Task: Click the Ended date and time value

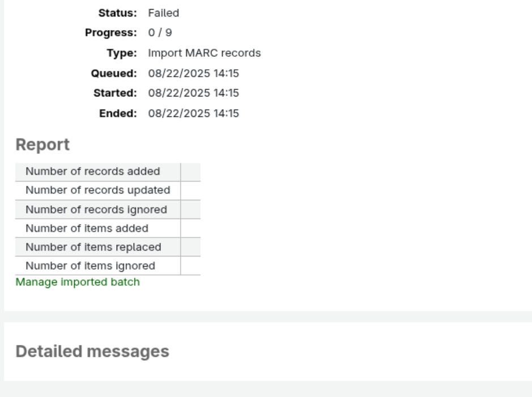Action: tap(193, 113)
